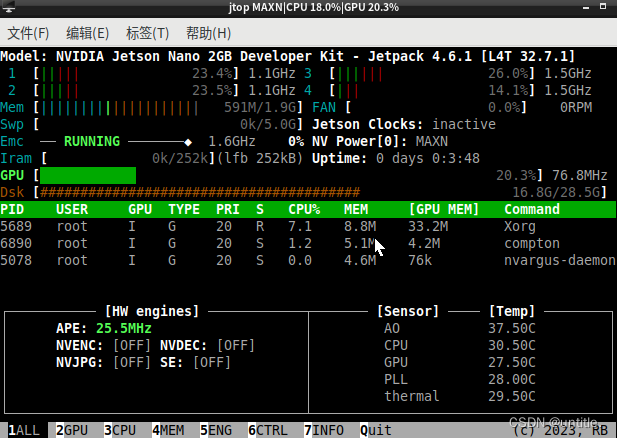Click the [GPU MEM] column header
The width and height of the screenshot is (617, 438).
(x=444, y=209)
